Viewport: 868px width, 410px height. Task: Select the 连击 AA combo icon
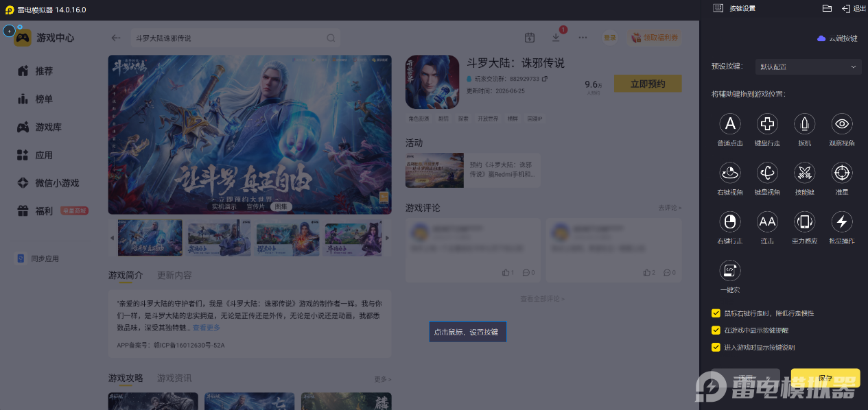pyautogui.click(x=767, y=221)
